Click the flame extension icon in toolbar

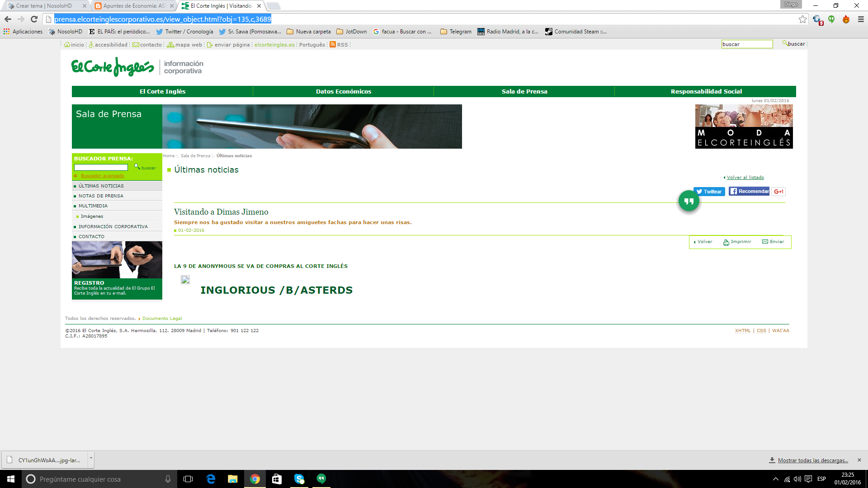coord(846,19)
